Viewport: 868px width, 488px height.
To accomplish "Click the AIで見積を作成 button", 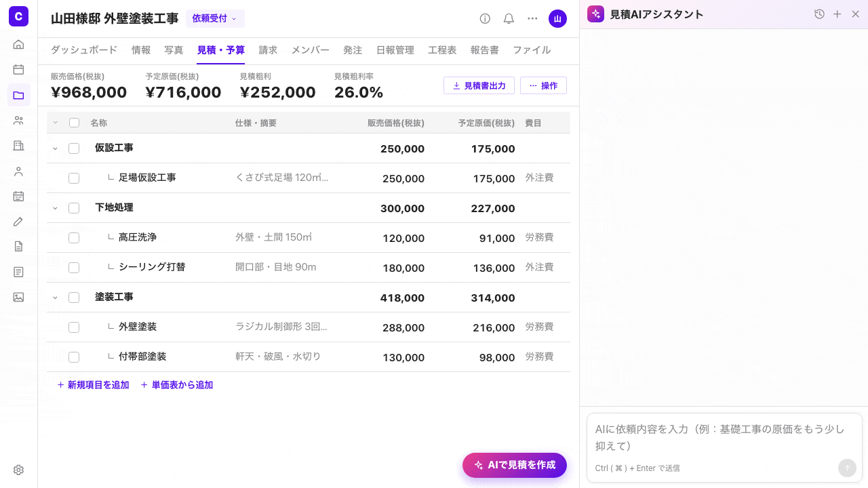I will pos(515,465).
